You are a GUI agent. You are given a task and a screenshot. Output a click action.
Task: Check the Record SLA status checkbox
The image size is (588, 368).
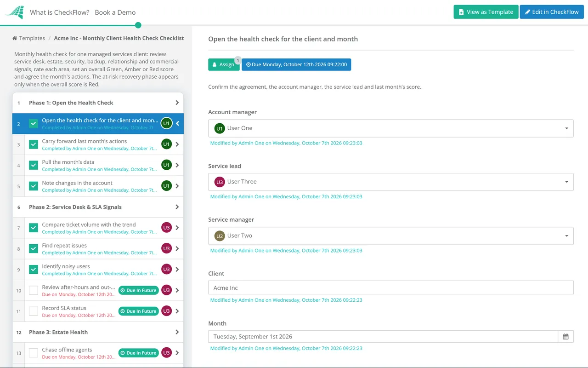click(x=34, y=311)
